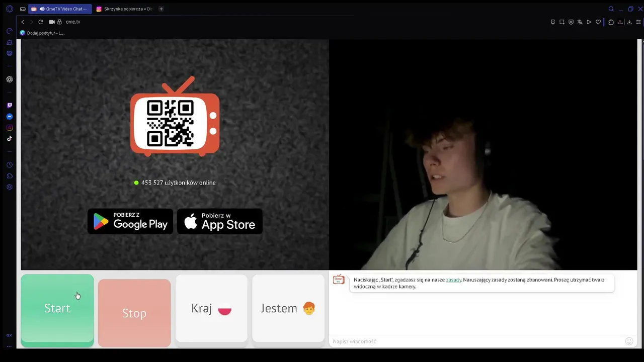Mute audio via OmeTV tab speaker icon
The image size is (644, 362).
pos(42,9)
